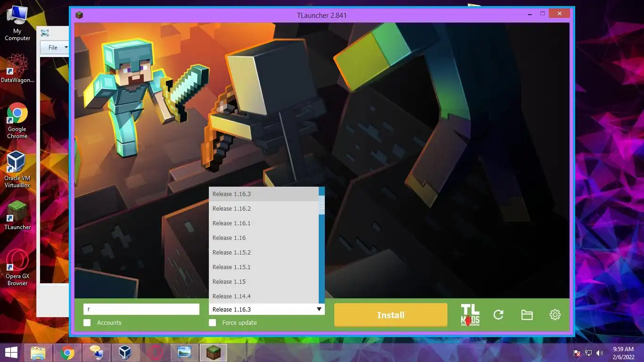Click the network tray icon
This screenshot has width=644, height=362.
[588, 353]
